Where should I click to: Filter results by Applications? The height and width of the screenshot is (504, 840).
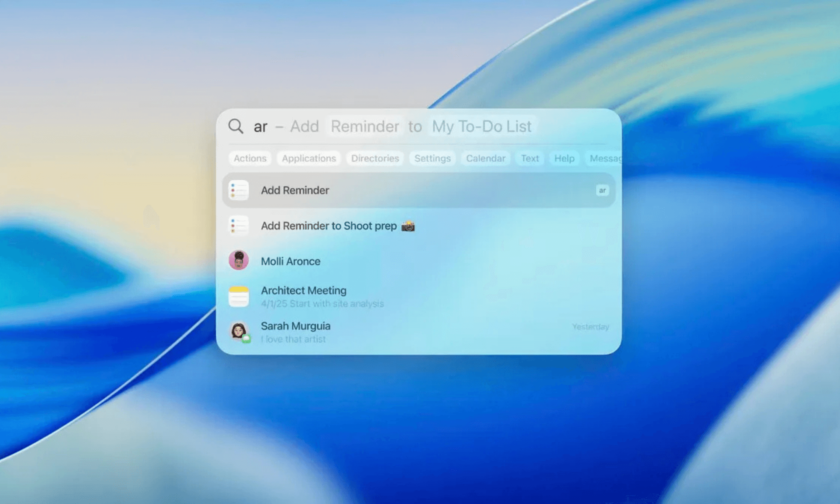pyautogui.click(x=309, y=158)
